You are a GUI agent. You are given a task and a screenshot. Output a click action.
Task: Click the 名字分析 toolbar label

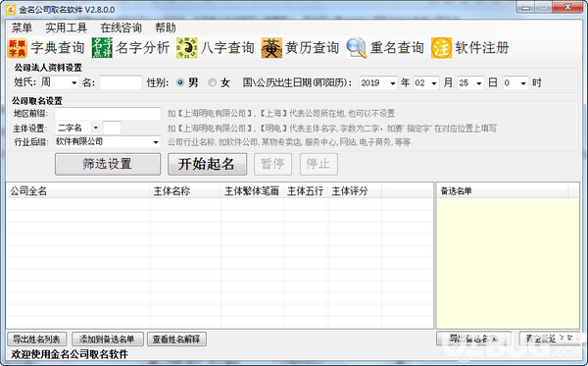coord(142,48)
